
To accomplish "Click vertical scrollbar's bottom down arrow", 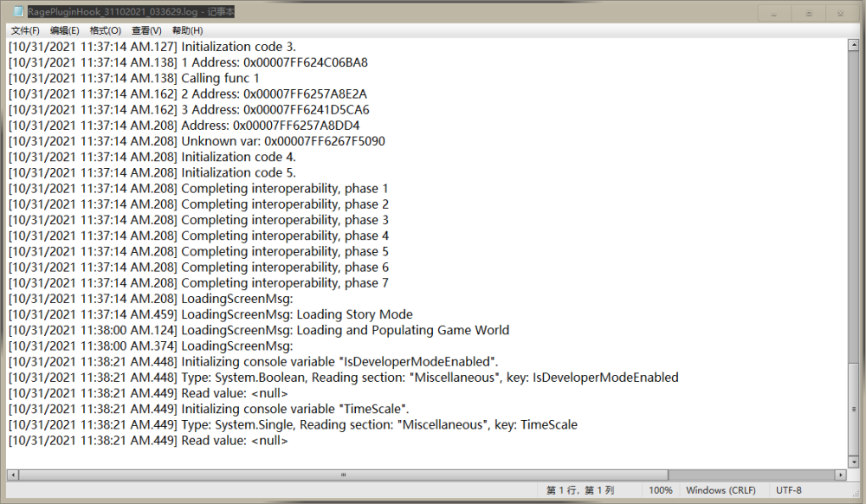I will point(854,462).
